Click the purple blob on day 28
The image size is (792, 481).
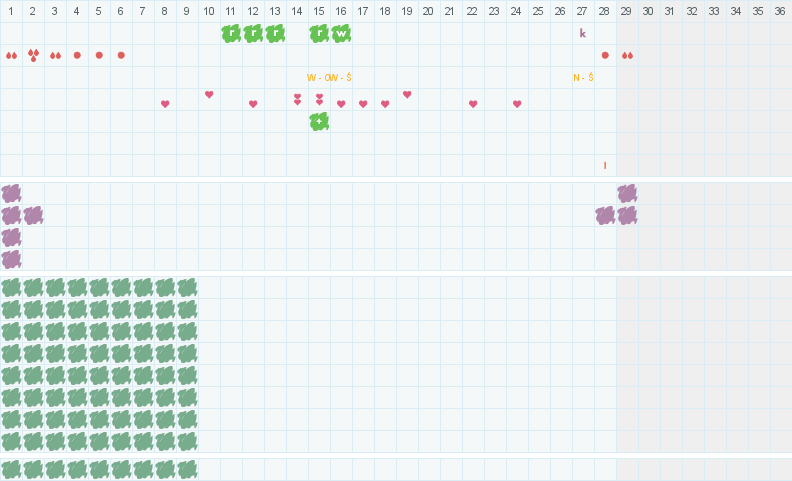coord(605,216)
